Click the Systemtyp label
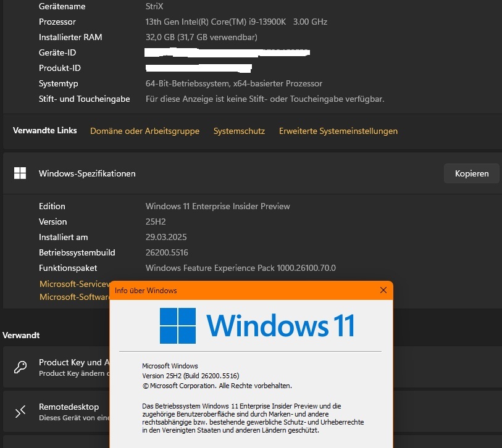 (59, 83)
